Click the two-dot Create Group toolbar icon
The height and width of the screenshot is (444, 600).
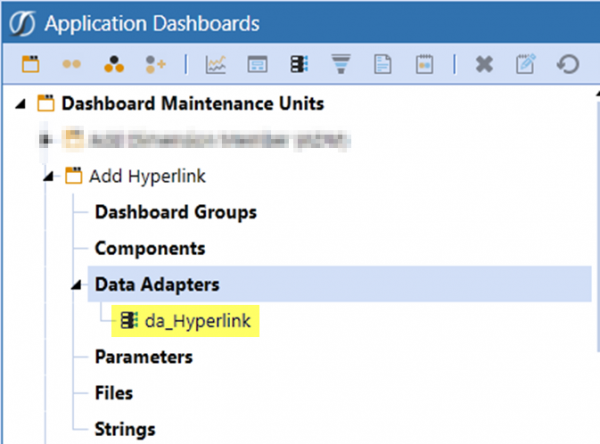pos(71,65)
